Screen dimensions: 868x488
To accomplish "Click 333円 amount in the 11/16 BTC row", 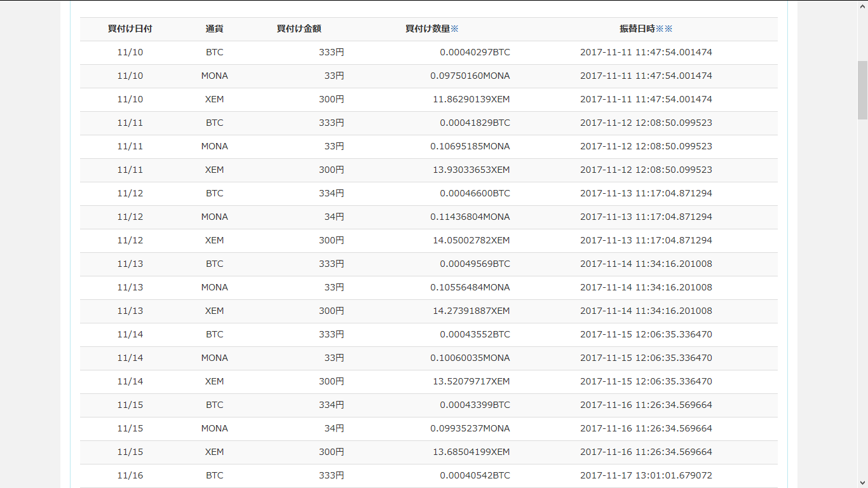I will (332, 475).
